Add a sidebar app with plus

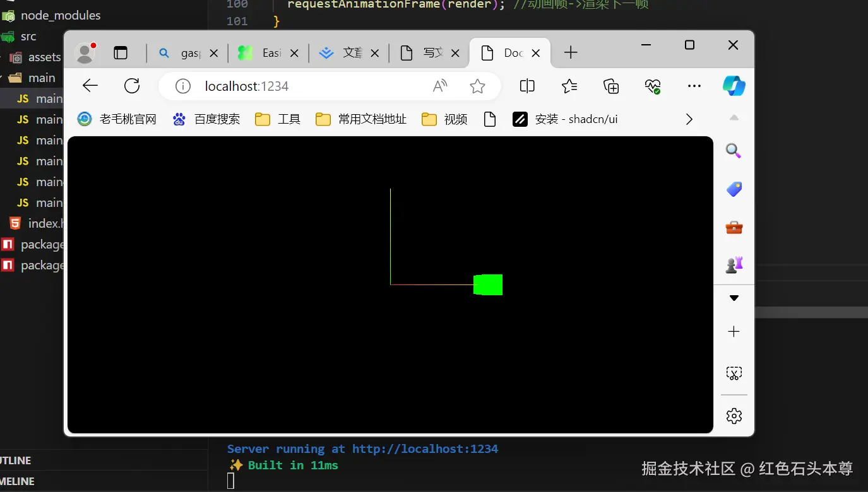(734, 332)
